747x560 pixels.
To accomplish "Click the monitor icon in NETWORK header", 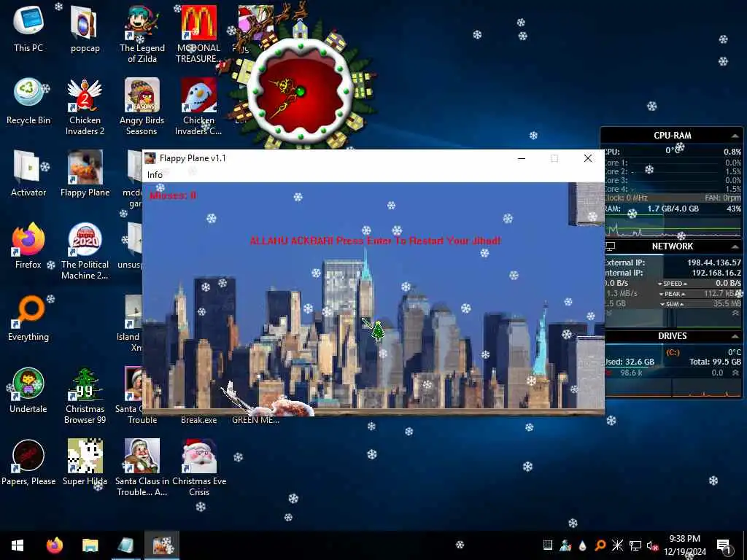I will pos(610,246).
